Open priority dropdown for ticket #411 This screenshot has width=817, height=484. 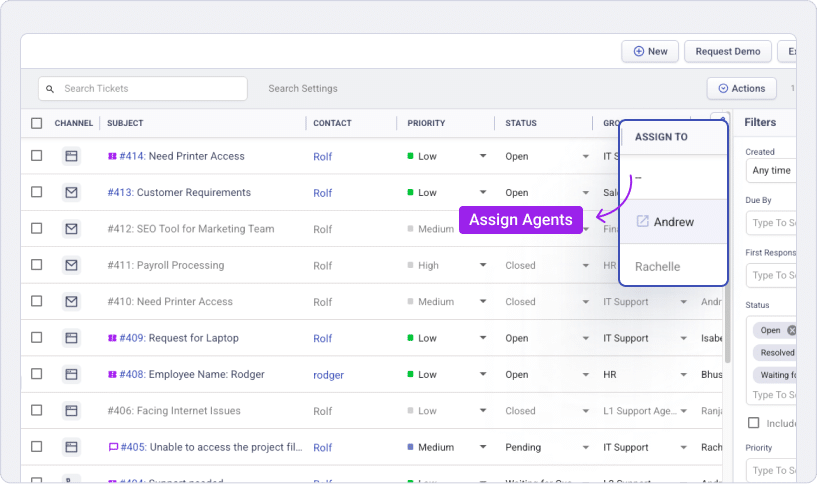(483, 265)
